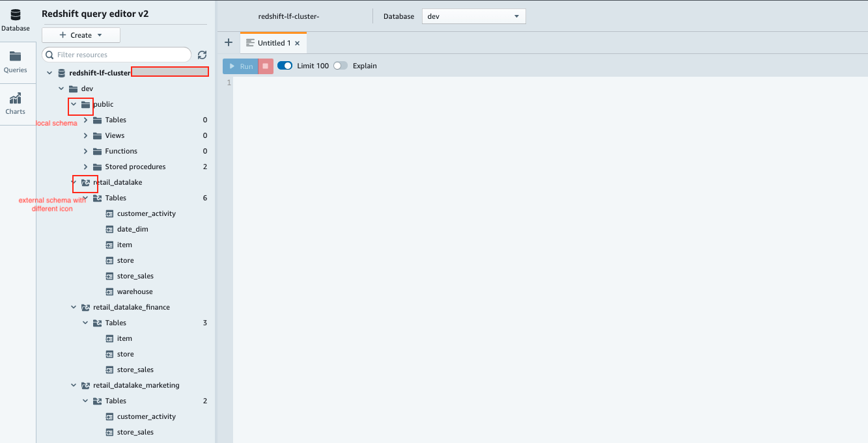This screenshot has height=443, width=868.
Task: Expand Tables under the public schema
Action: 85,120
